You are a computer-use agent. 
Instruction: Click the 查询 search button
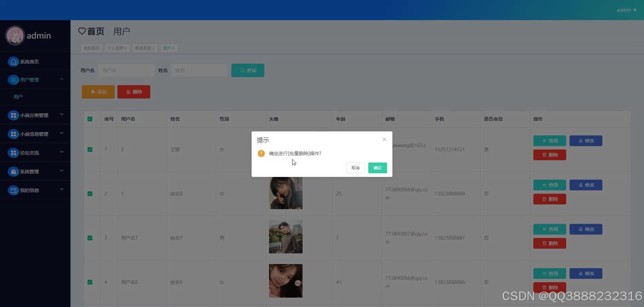(x=248, y=70)
